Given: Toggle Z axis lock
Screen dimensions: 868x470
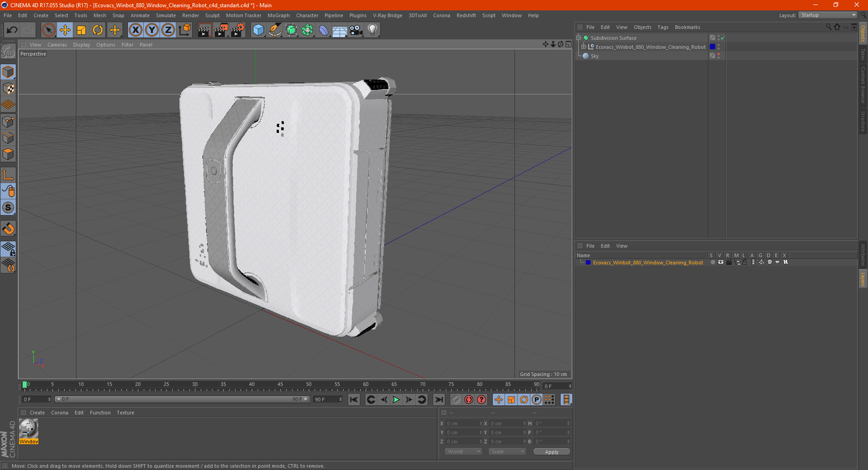Looking at the screenshot, I should [168, 30].
